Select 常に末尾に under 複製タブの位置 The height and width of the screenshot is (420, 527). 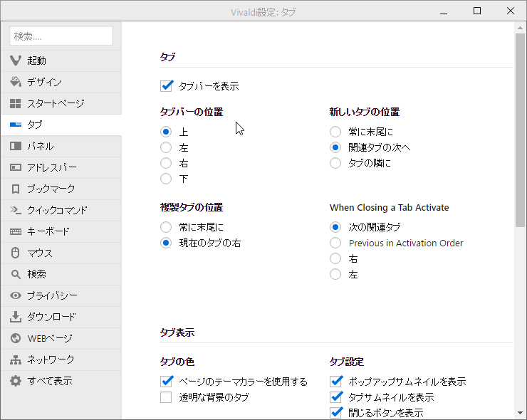166,227
